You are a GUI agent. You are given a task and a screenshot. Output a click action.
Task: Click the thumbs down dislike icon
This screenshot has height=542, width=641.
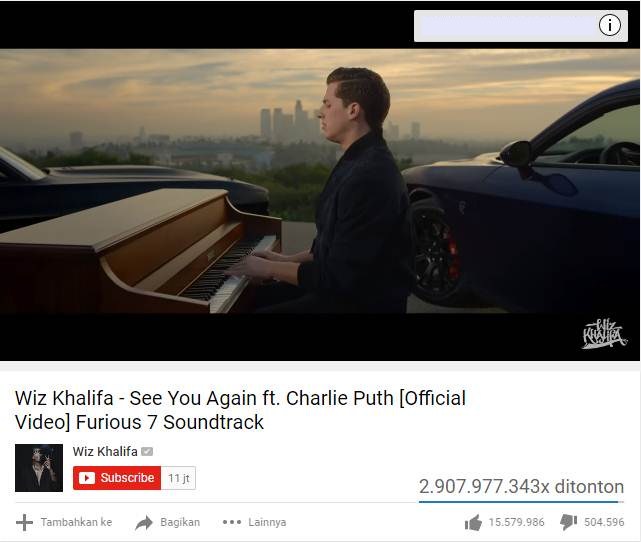point(569,522)
